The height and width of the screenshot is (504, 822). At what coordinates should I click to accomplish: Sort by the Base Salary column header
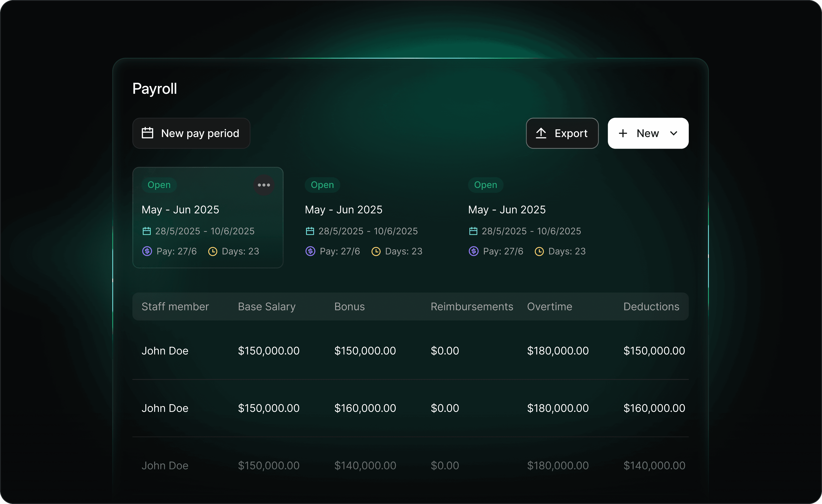click(266, 307)
